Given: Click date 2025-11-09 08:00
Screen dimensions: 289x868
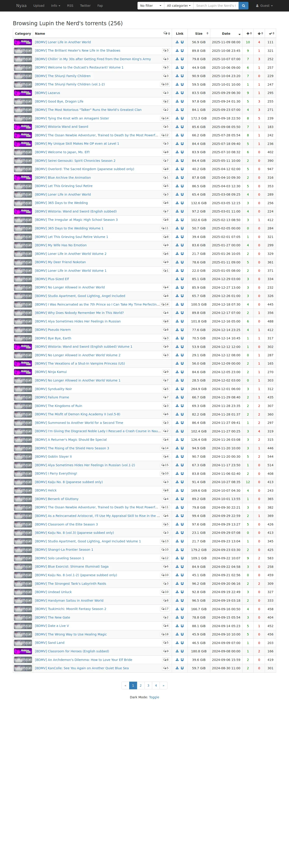Looking at the screenshot, I should [x=226, y=42].
